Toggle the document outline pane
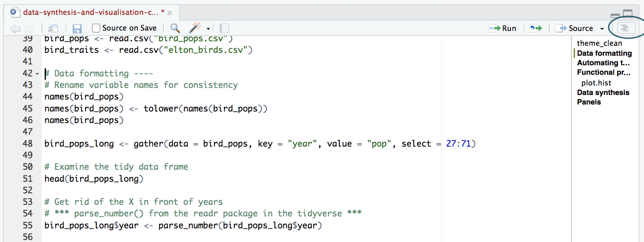 625,28
